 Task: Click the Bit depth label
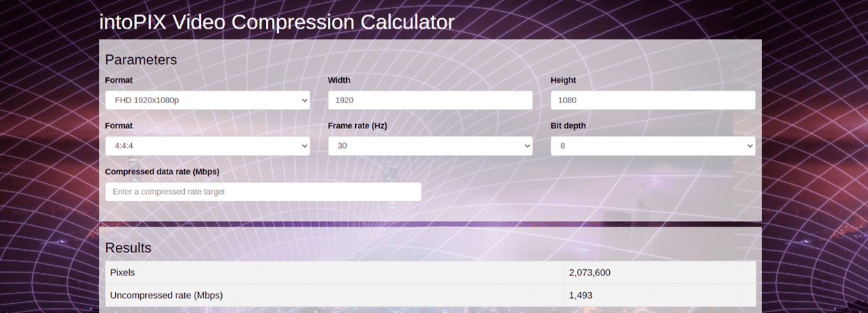568,126
